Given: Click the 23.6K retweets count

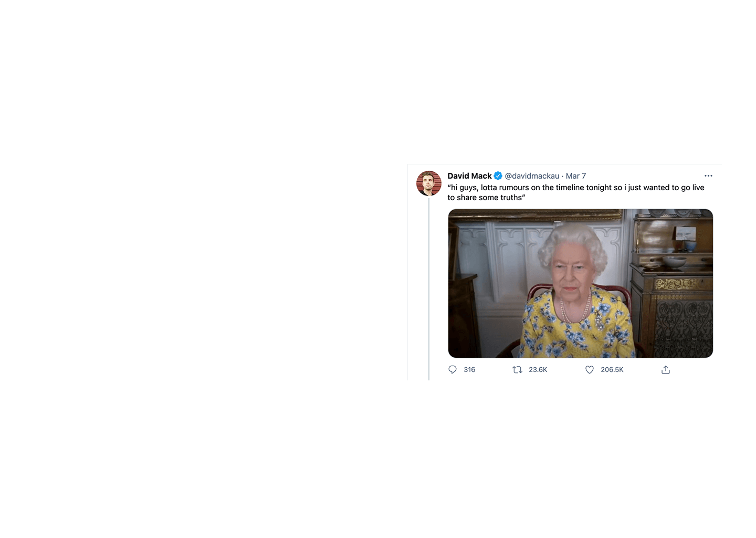Looking at the screenshot, I should [538, 370].
